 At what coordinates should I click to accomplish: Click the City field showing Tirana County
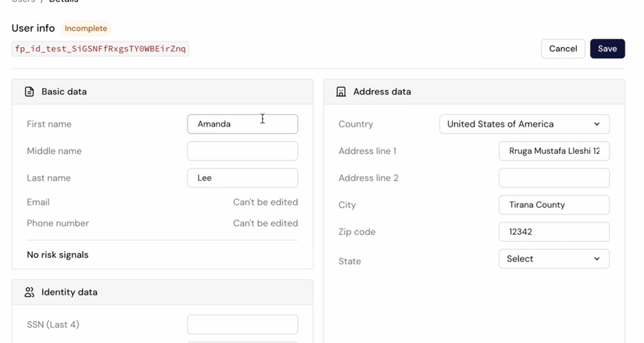click(x=553, y=205)
